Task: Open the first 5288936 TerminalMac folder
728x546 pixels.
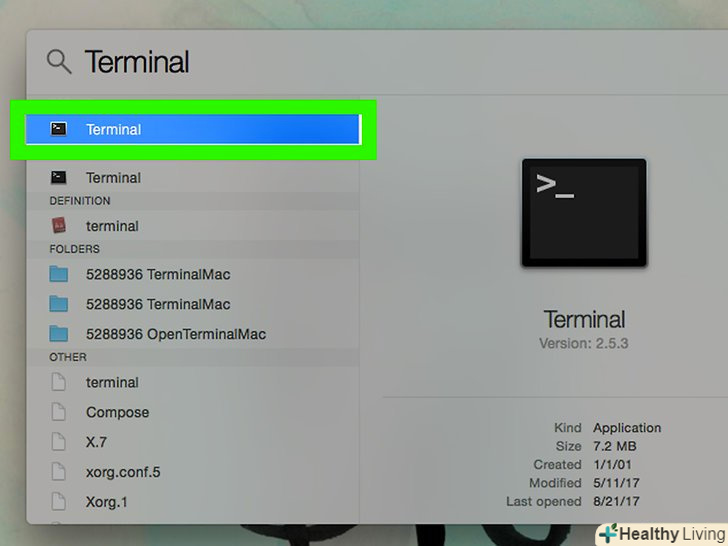Action: pyautogui.click(x=193, y=274)
